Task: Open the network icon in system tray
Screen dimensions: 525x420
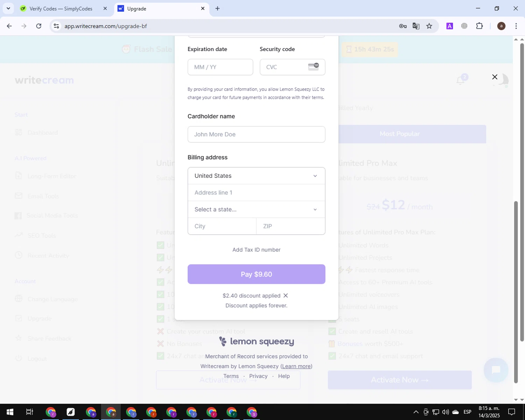Action: (436, 412)
